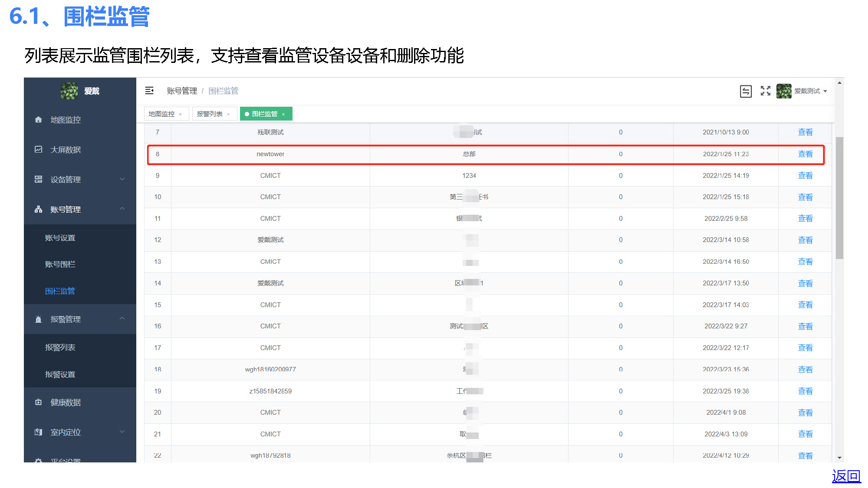Viewport: 868px width, 488px height.
Task: Switch to the 地图监控 tab
Action: (x=166, y=114)
